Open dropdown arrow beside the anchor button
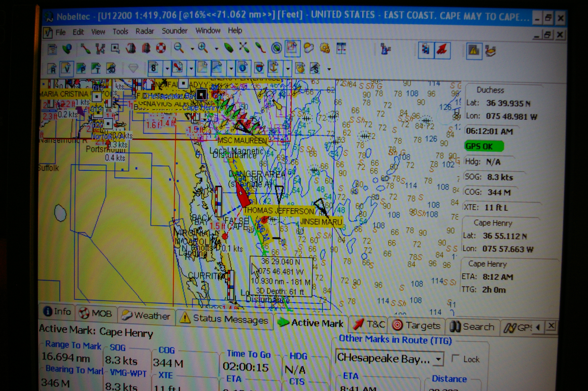 (x=288, y=68)
